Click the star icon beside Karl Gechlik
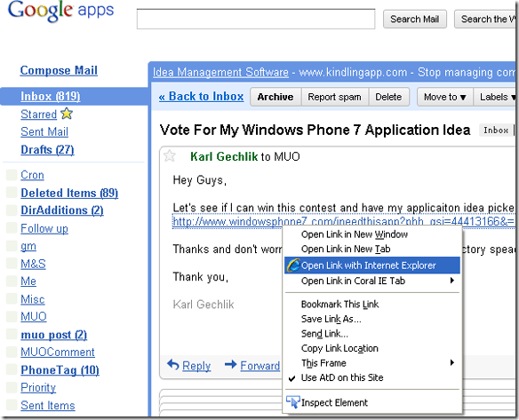 (170, 155)
